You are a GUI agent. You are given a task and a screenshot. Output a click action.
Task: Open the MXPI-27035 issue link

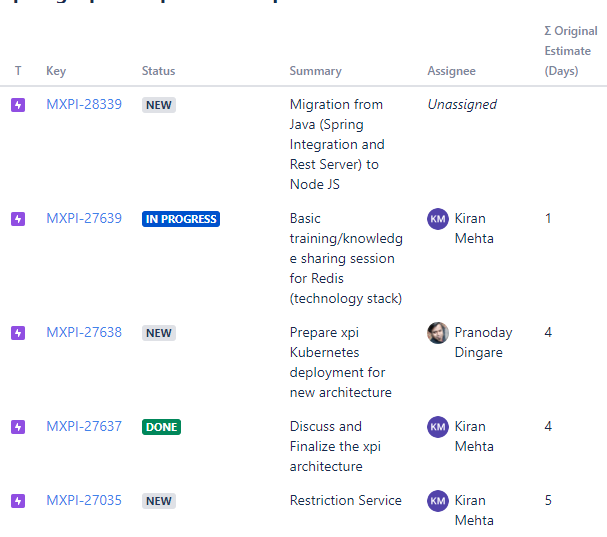click(84, 501)
